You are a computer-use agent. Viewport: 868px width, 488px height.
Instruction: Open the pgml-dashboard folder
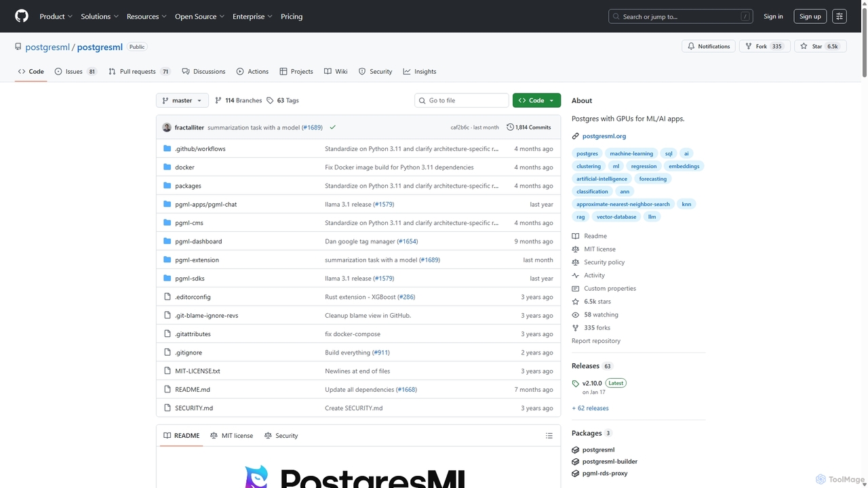(198, 241)
